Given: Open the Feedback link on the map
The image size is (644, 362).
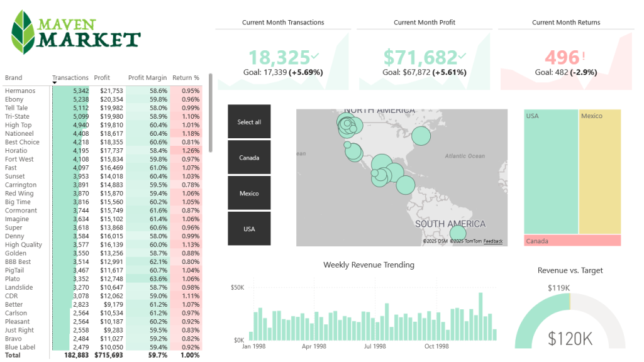Looking at the screenshot, I should pos(493,241).
